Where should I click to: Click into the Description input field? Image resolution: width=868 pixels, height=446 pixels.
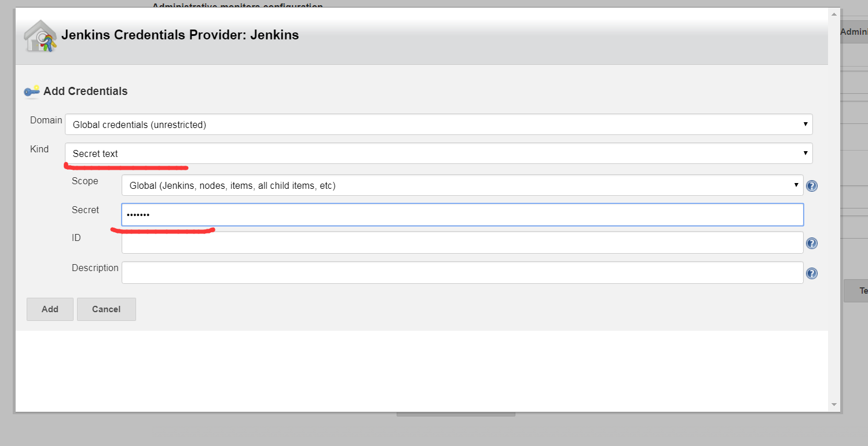[462, 273]
